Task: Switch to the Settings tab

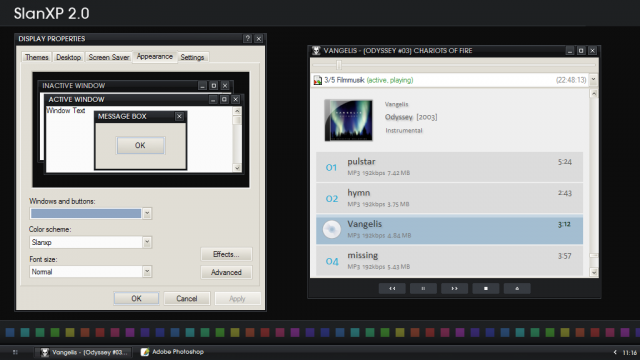Action: click(x=192, y=57)
